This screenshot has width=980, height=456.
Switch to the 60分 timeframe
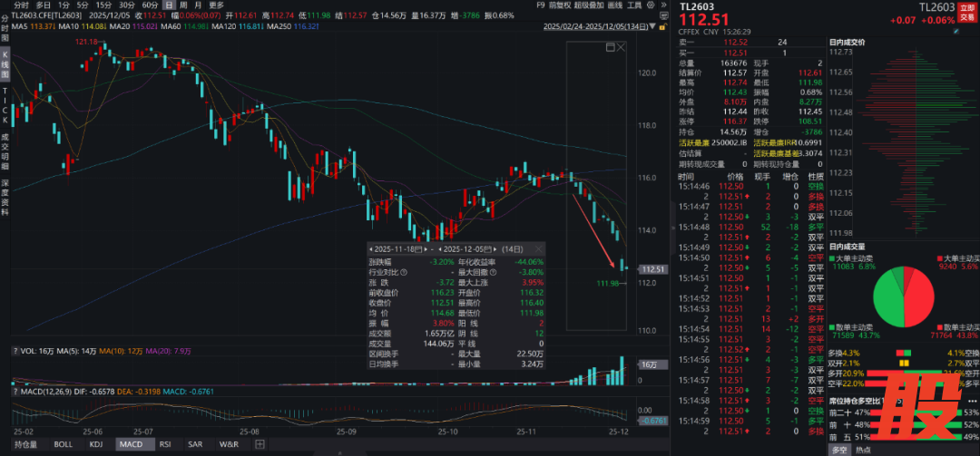point(150,5)
